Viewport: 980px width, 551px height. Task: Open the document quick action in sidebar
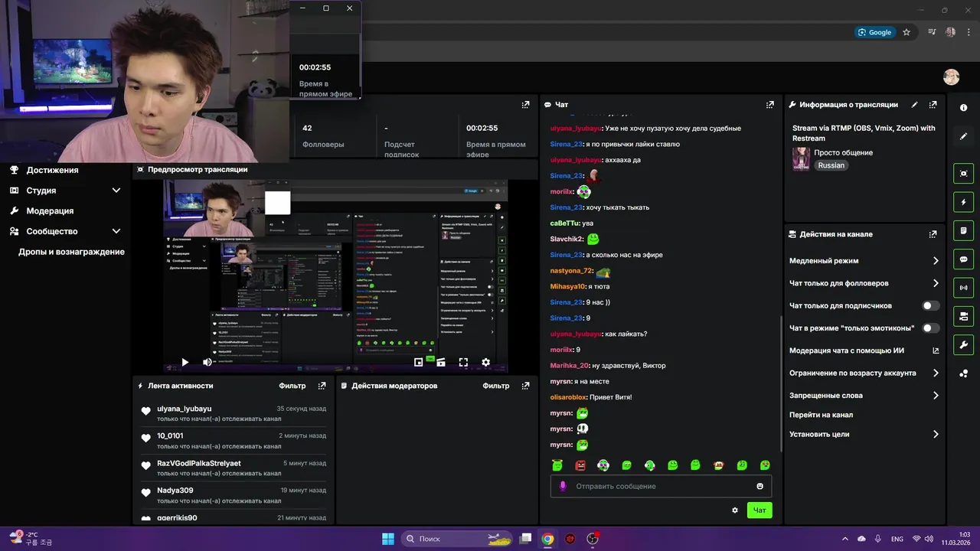click(x=963, y=230)
